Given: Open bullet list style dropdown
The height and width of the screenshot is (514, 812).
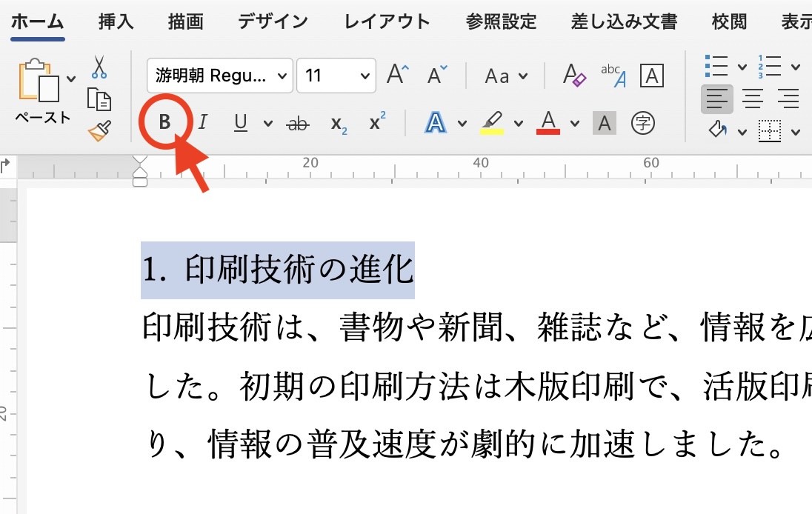Looking at the screenshot, I should [x=742, y=67].
